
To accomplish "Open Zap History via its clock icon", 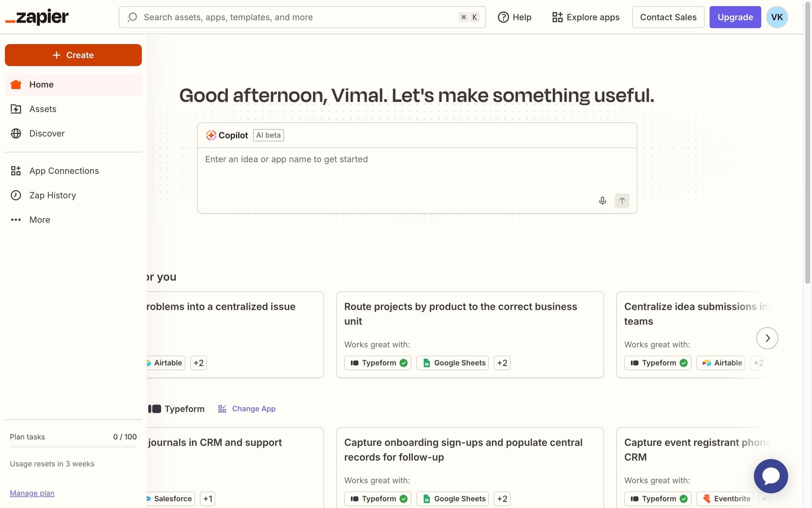I will click(x=16, y=195).
